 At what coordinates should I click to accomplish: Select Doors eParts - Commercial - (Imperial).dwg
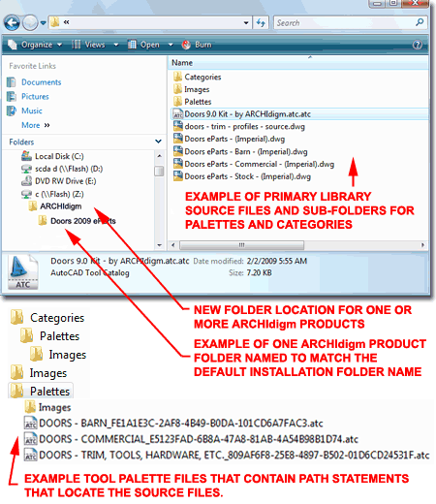pyautogui.click(x=260, y=164)
